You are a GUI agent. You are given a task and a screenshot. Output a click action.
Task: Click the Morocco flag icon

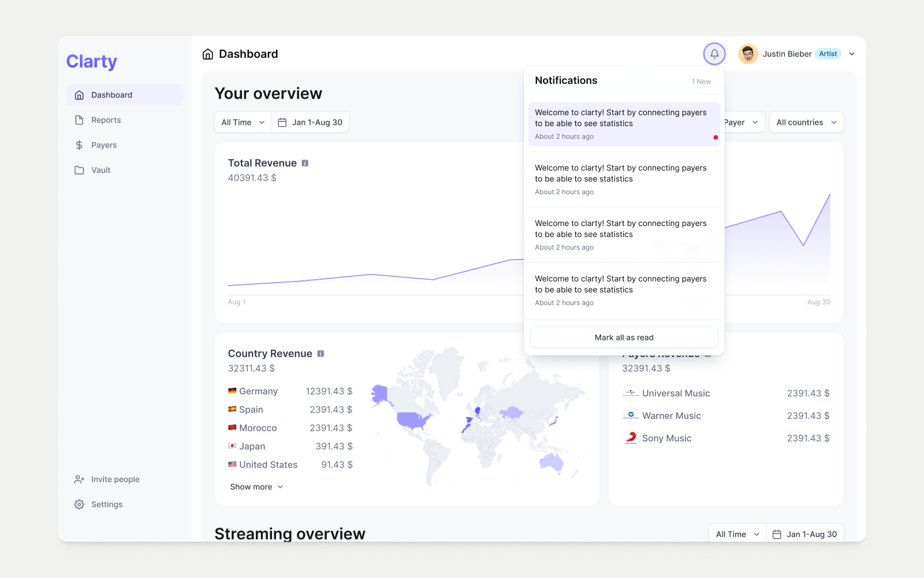[x=232, y=428]
